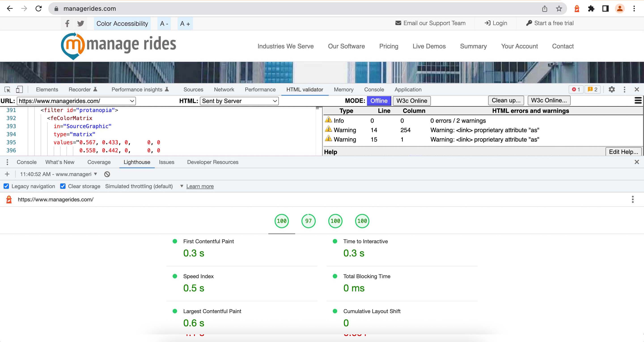Open the hamburger menu in HTML validator panel

click(638, 101)
